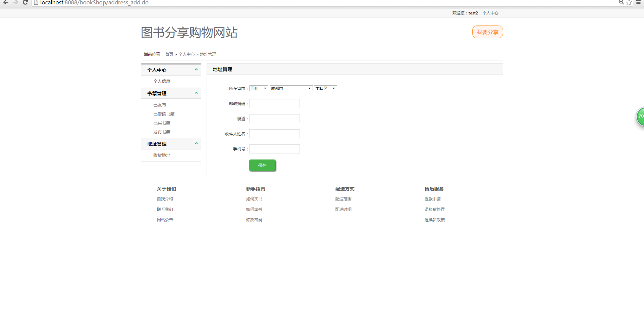Click the 手机号 input field
The image size is (644, 319).
click(274, 149)
